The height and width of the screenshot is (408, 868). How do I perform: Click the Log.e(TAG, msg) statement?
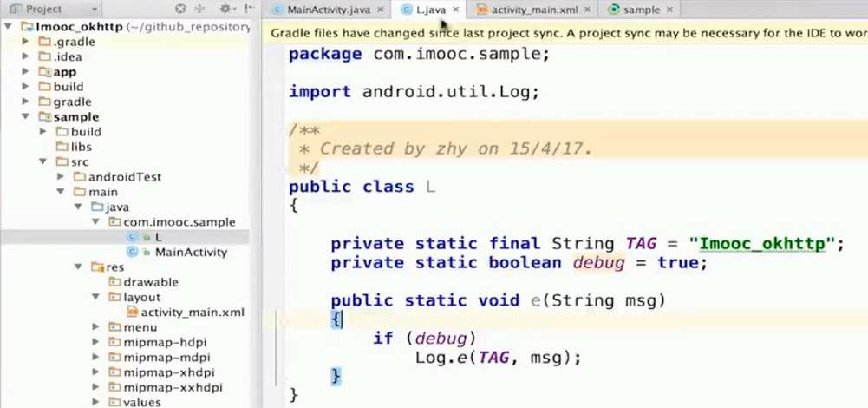click(x=499, y=358)
